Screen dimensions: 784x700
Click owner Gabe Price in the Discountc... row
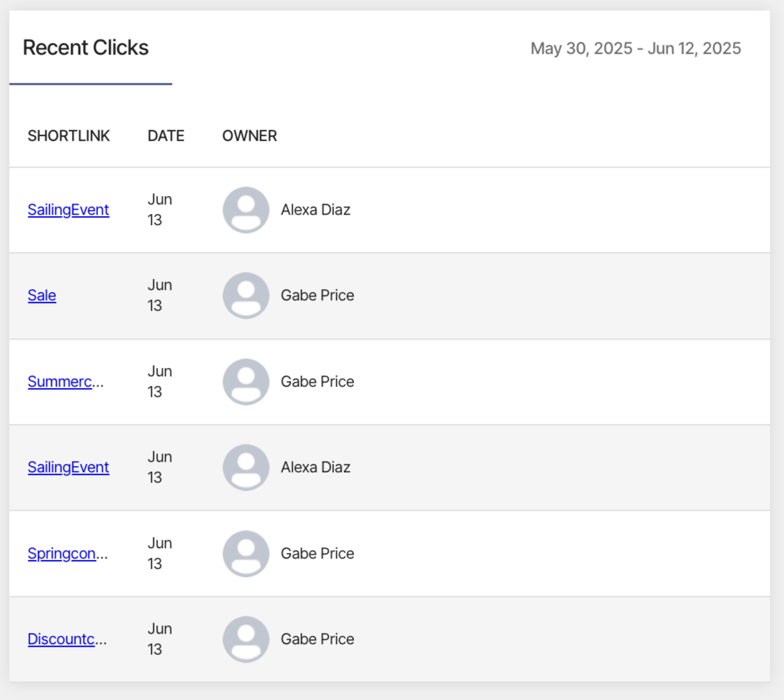(x=317, y=639)
